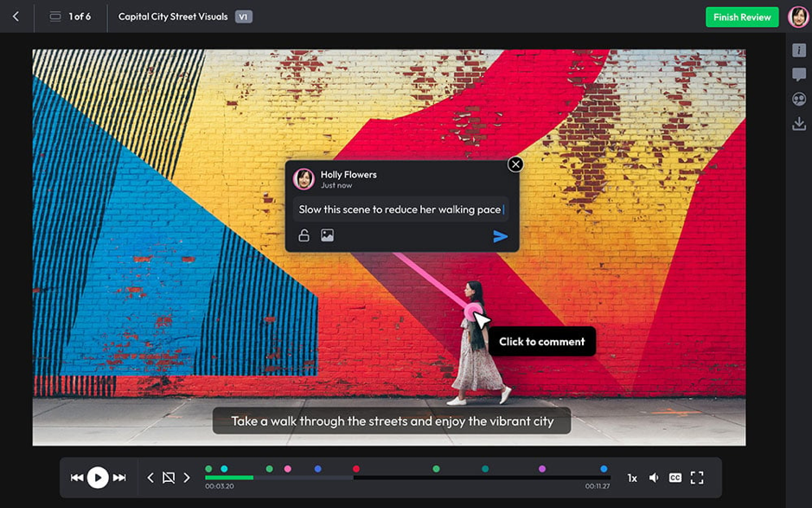Send Holly Flowers' comment
This screenshot has width=812, height=508.
[500, 235]
